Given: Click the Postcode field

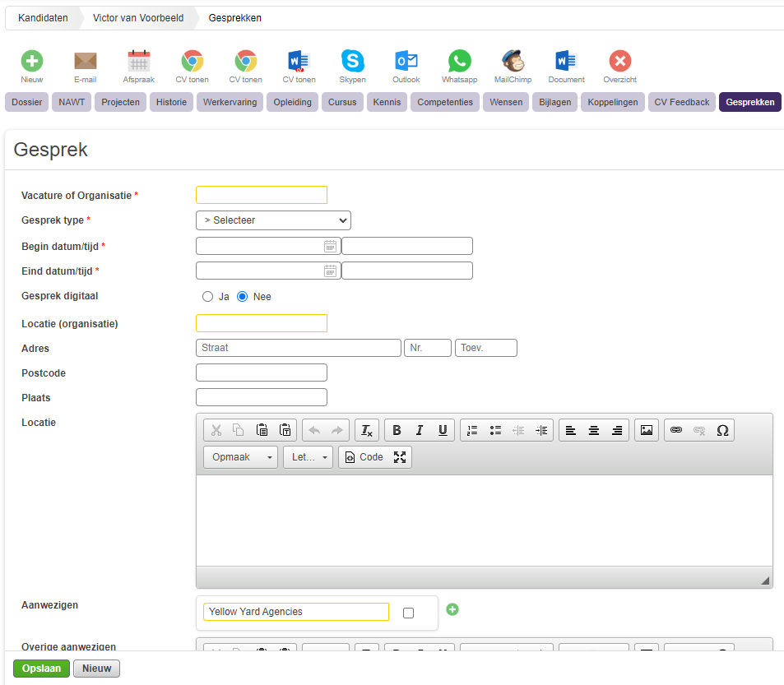Looking at the screenshot, I should coord(262,373).
